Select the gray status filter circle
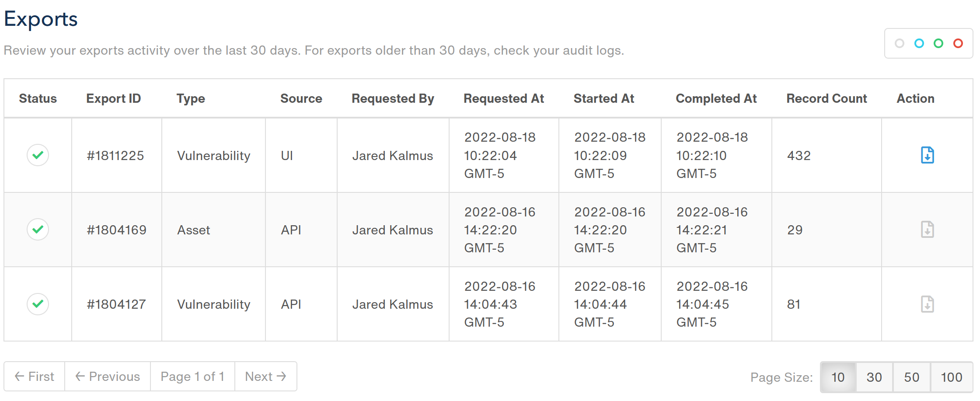Image resolution: width=980 pixels, height=401 pixels. [x=900, y=43]
